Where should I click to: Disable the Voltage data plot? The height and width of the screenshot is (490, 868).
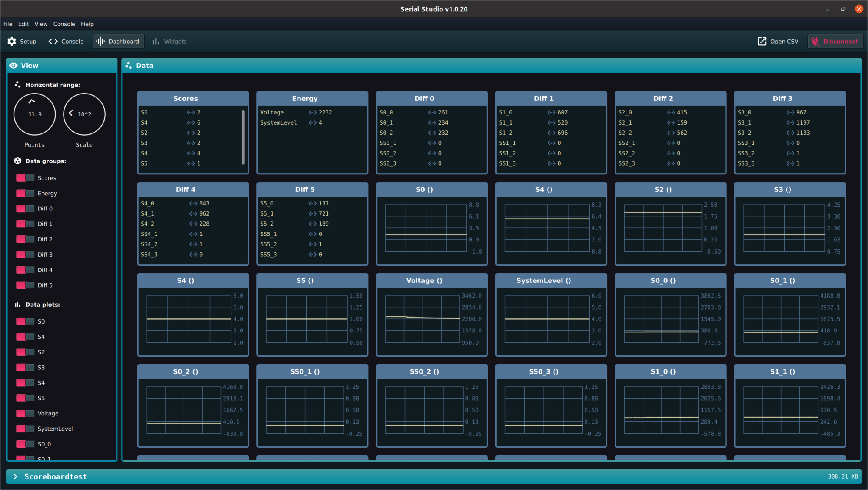tap(25, 413)
